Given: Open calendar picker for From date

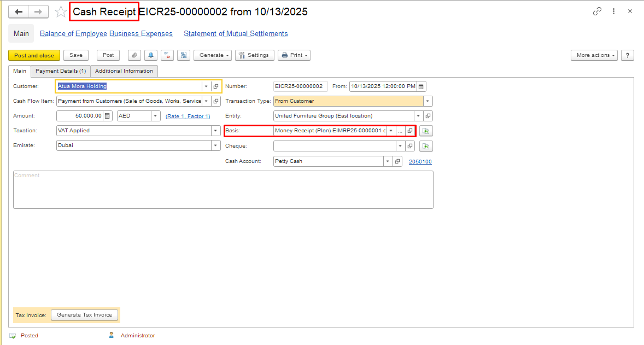Looking at the screenshot, I should click(421, 86).
